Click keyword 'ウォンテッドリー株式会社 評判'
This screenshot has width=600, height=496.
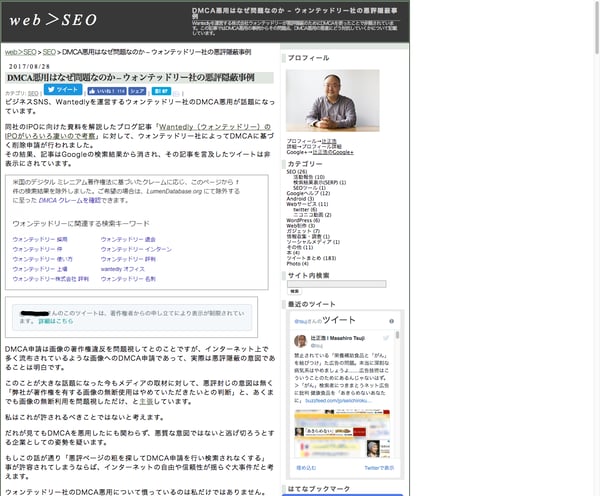(51, 279)
